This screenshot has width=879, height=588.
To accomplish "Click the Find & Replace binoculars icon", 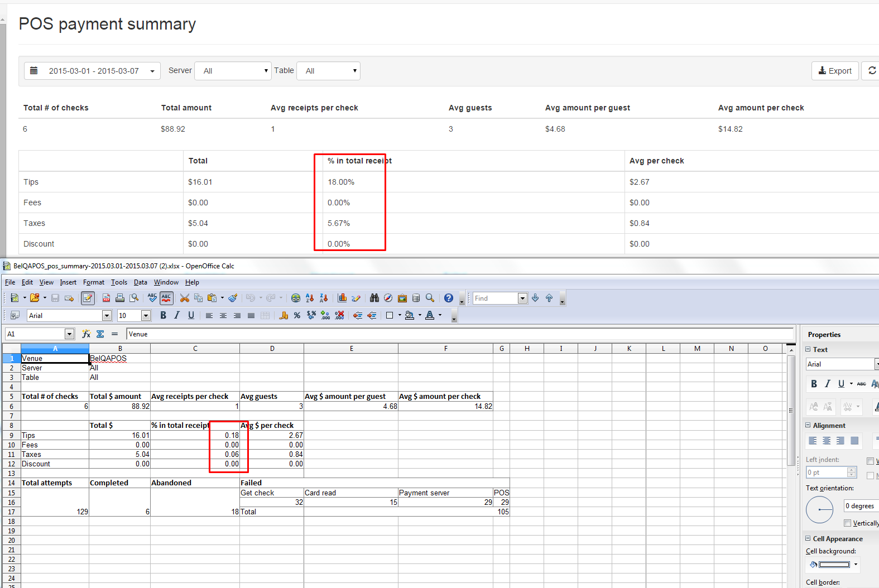I will 374,298.
